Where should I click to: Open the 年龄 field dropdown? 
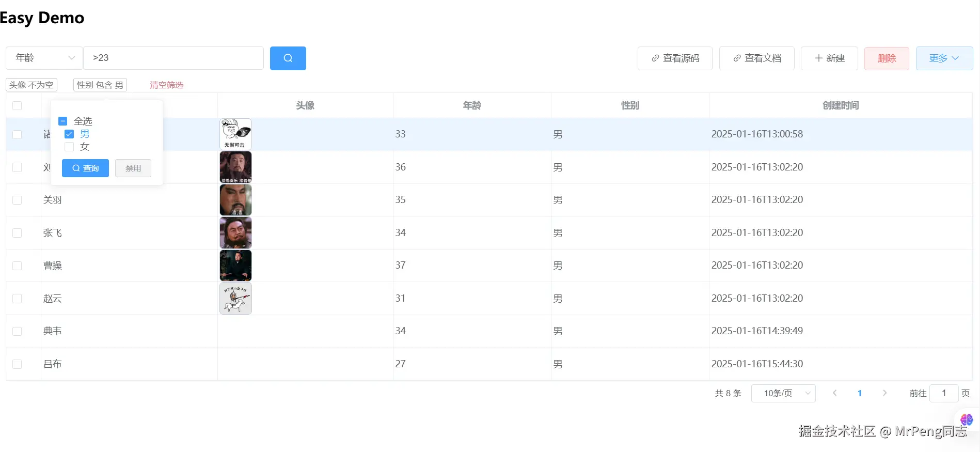tap(44, 58)
